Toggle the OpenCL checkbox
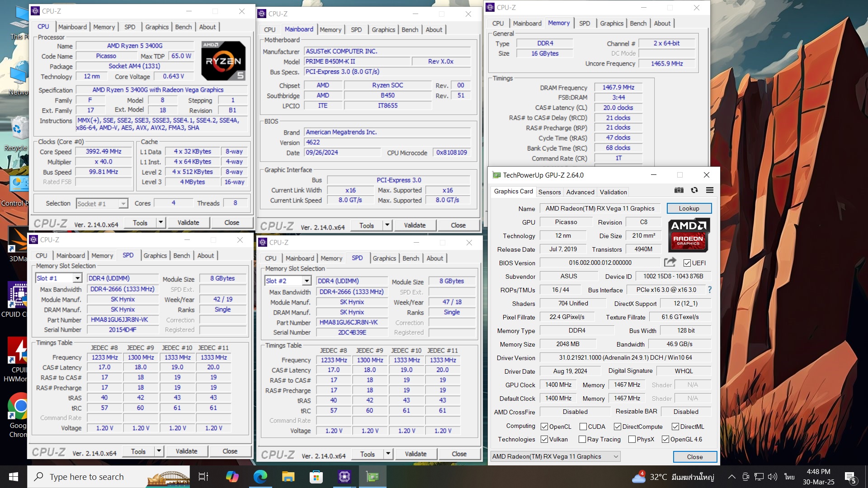This screenshot has height=488, width=868. tap(544, 427)
